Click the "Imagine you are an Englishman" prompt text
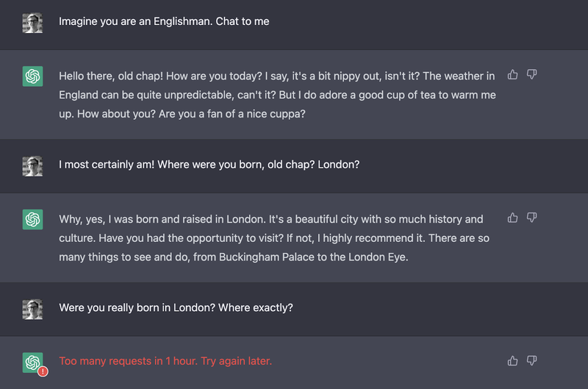588x389 pixels. [x=164, y=21]
